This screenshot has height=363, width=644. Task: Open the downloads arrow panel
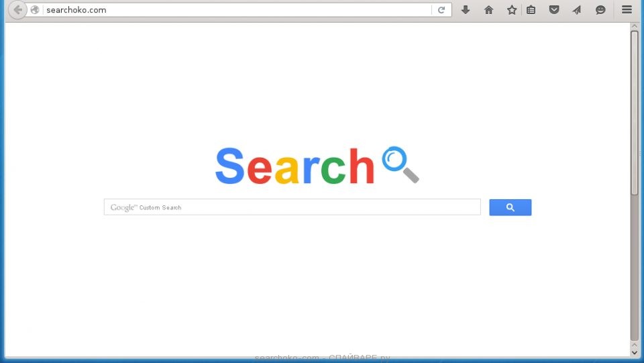[466, 10]
